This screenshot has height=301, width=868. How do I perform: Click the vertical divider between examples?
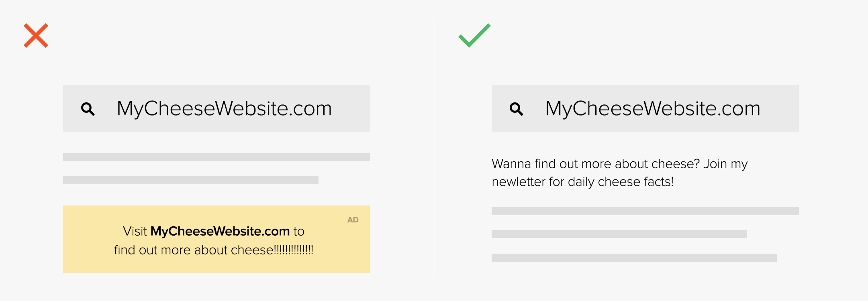[434, 148]
